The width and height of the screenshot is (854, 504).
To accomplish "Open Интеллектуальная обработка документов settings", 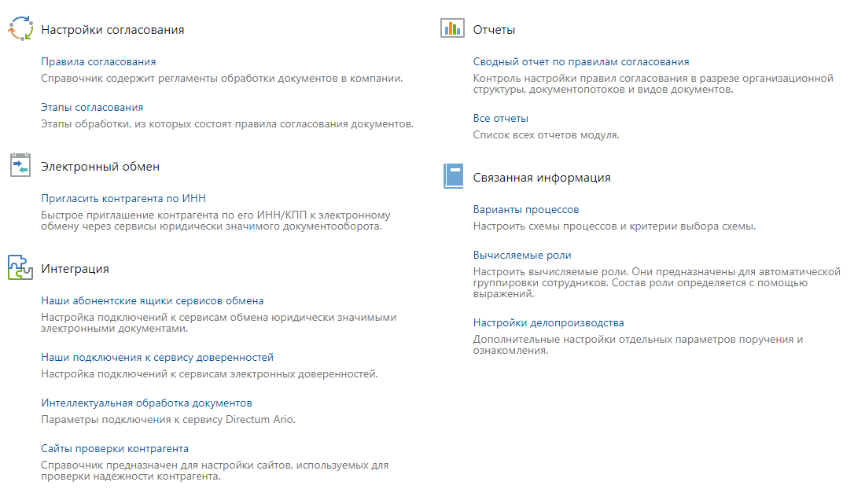I will (146, 403).
